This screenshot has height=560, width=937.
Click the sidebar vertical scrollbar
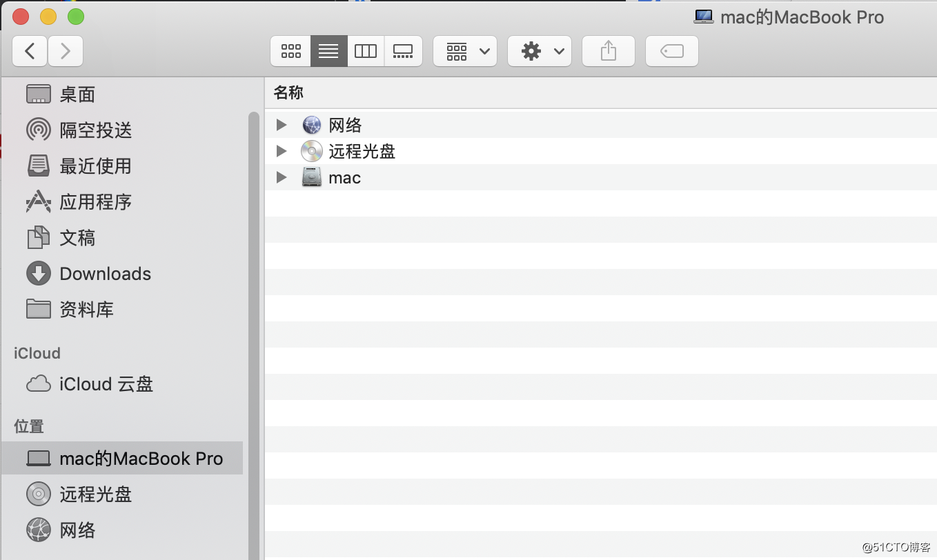coord(254,335)
